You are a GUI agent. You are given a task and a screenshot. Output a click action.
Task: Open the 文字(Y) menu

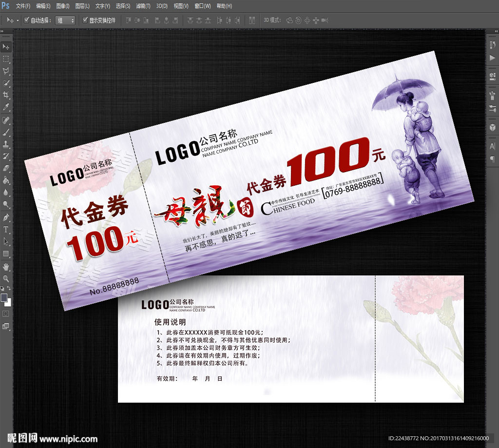click(103, 6)
